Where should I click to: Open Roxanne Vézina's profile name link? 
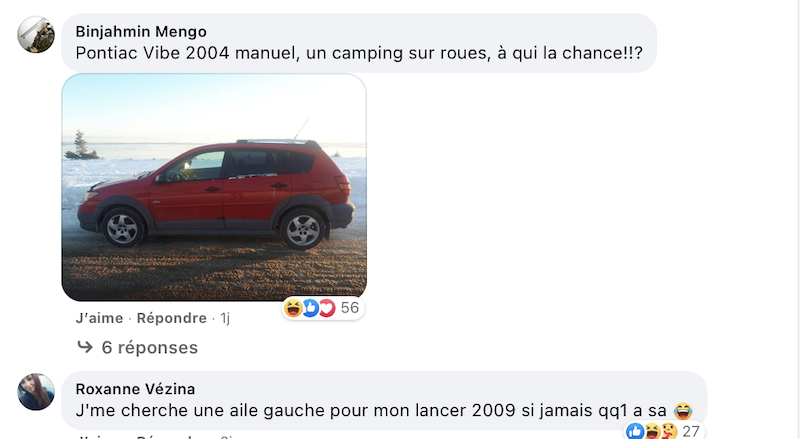pyautogui.click(x=135, y=389)
